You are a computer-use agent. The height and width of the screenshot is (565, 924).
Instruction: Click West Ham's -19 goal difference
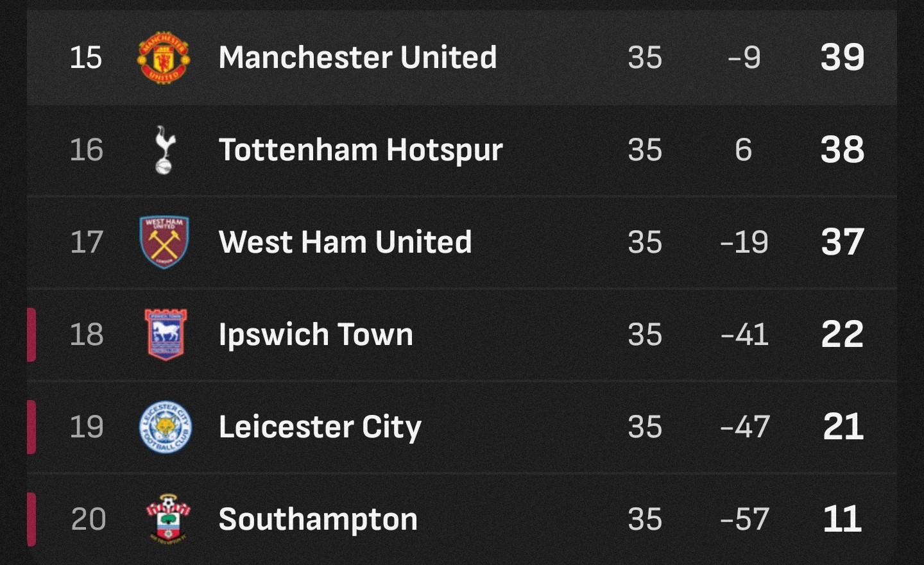click(x=744, y=242)
